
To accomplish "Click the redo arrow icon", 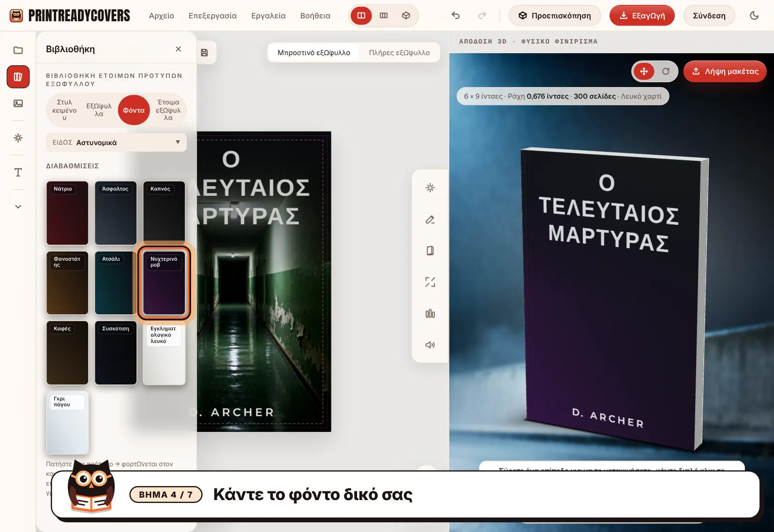I will (x=482, y=15).
